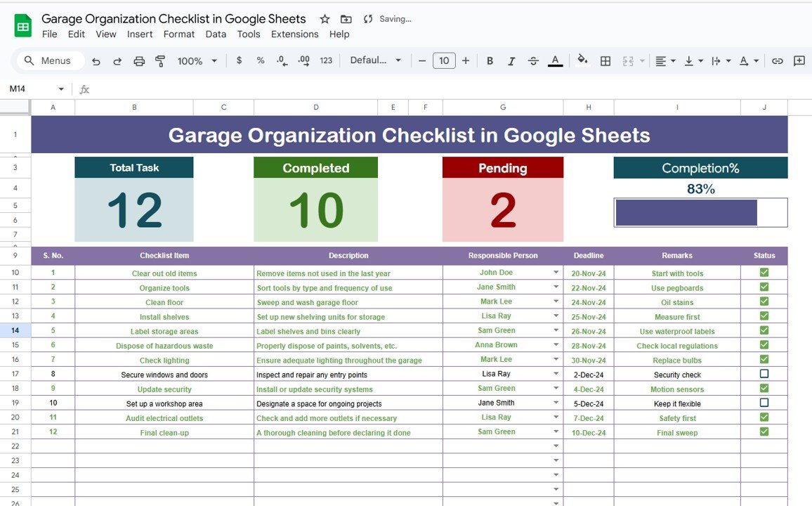Click the Google Sheets home logo

click(x=22, y=26)
